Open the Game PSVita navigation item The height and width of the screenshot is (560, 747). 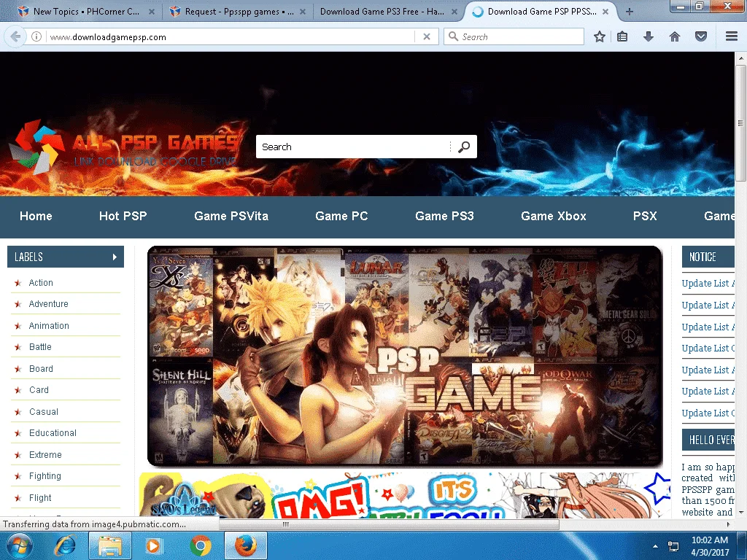point(231,216)
